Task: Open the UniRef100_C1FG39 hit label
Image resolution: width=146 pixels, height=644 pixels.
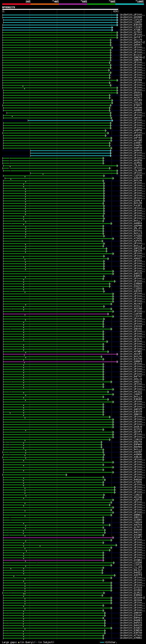Action: click(131, 20)
